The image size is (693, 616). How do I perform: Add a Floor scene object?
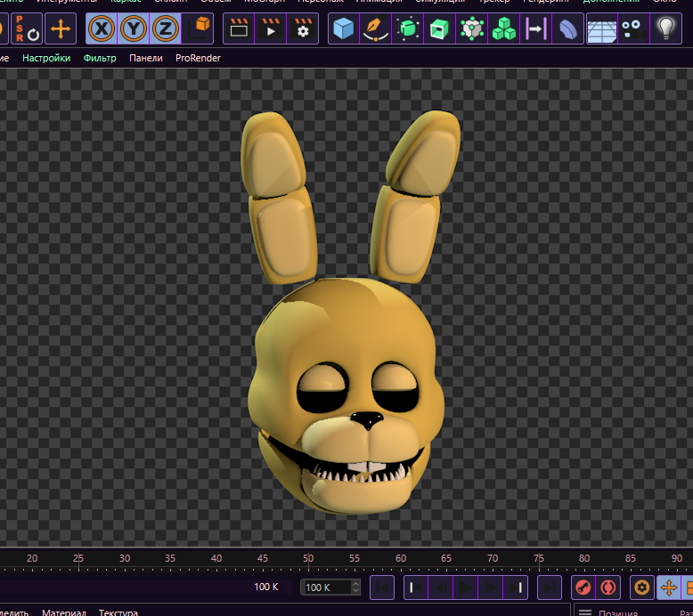click(x=602, y=28)
